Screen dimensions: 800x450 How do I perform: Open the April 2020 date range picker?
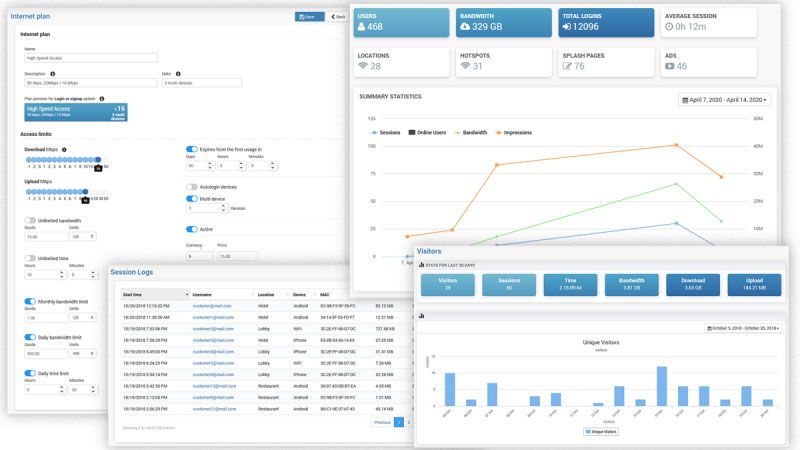[725, 100]
